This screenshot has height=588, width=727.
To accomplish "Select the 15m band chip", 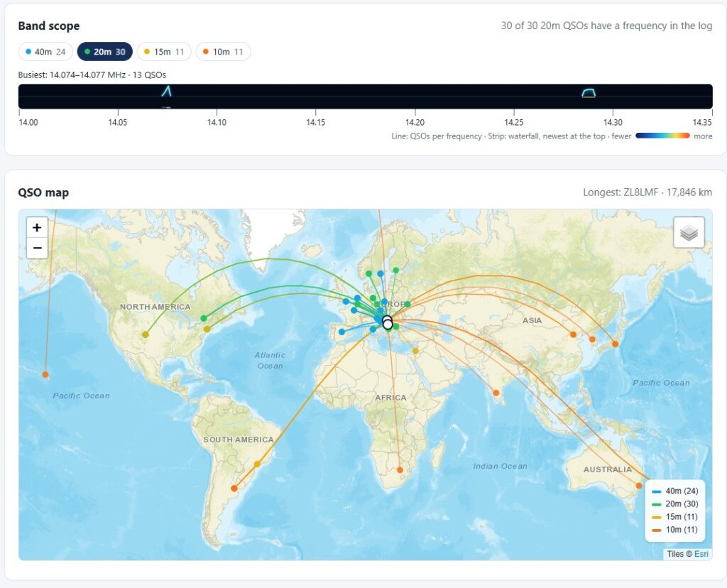I will pos(164,51).
